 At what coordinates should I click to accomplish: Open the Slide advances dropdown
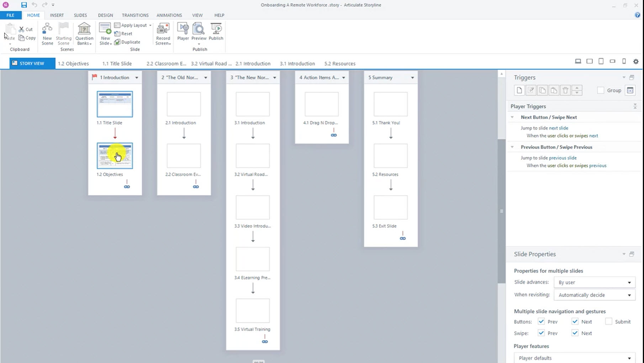594,282
